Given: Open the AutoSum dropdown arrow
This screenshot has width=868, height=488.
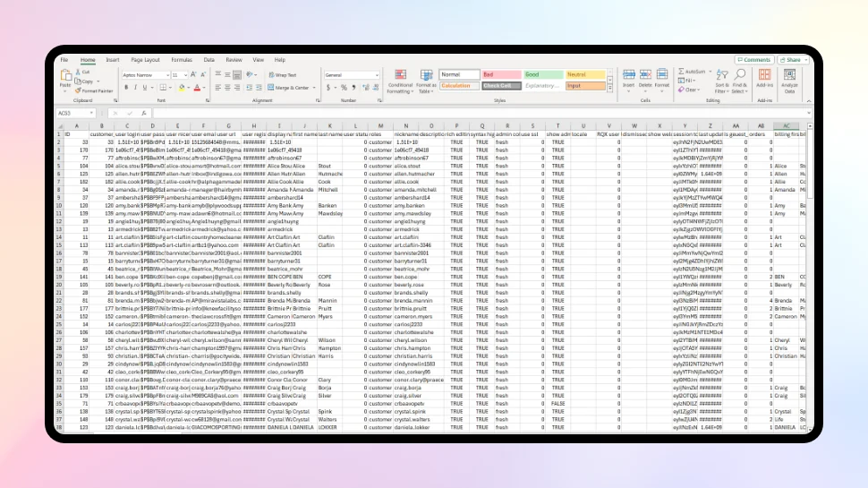Looking at the screenshot, I should [711, 72].
